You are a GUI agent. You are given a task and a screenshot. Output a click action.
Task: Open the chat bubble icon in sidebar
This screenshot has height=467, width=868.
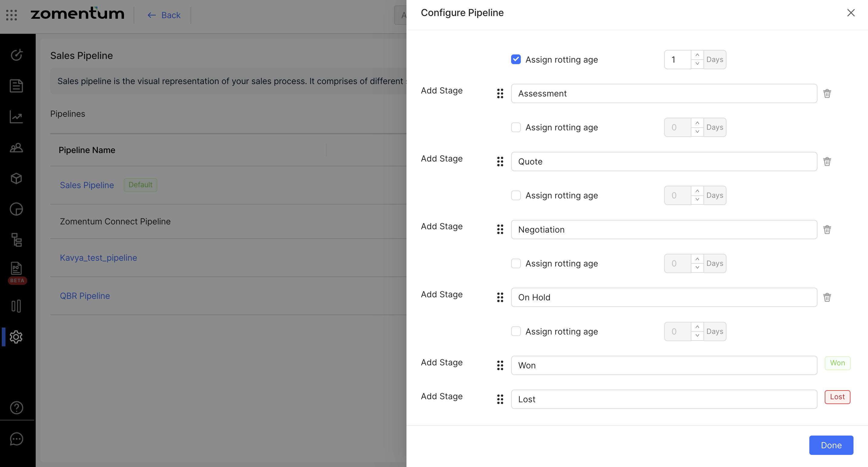tap(16, 439)
